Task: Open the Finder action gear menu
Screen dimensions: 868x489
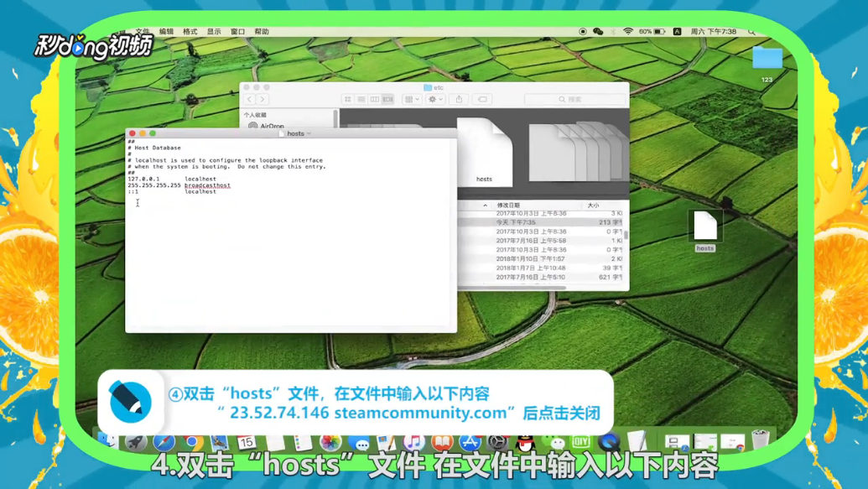Action: point(435,99)
